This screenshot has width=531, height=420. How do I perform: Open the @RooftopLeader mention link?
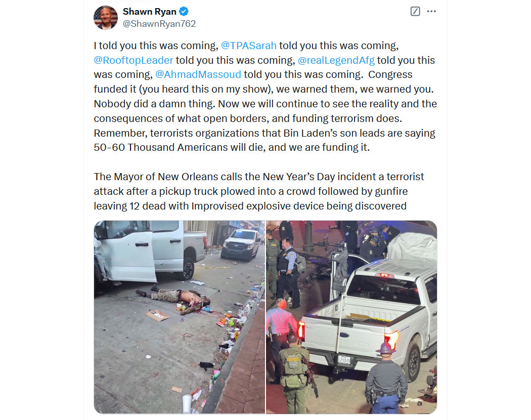pyautogui.click(x=134, y=60)
